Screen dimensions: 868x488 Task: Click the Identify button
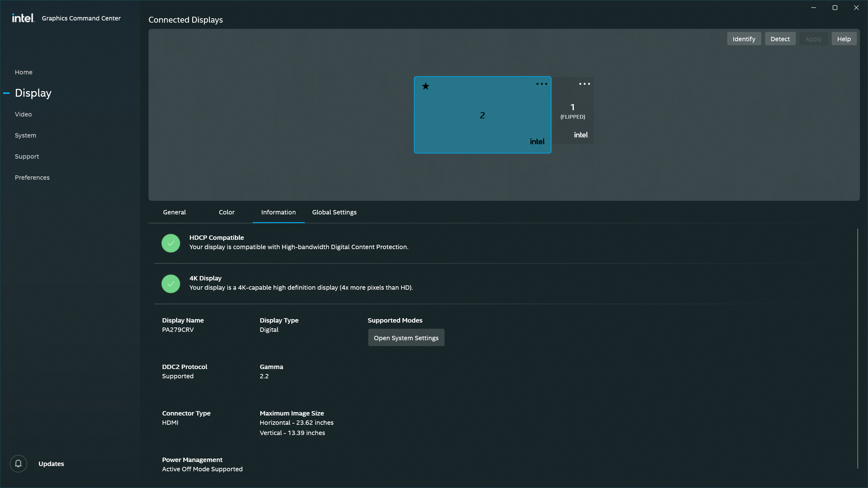[744, 38]
